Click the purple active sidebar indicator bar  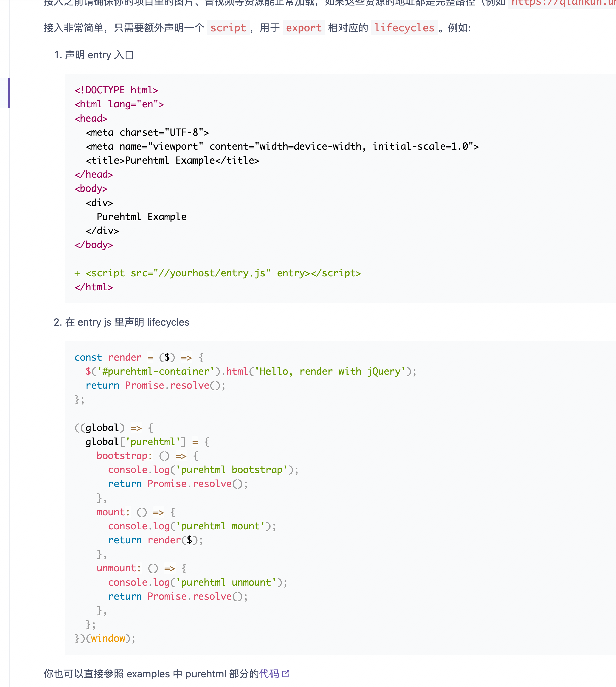[9, 93]
